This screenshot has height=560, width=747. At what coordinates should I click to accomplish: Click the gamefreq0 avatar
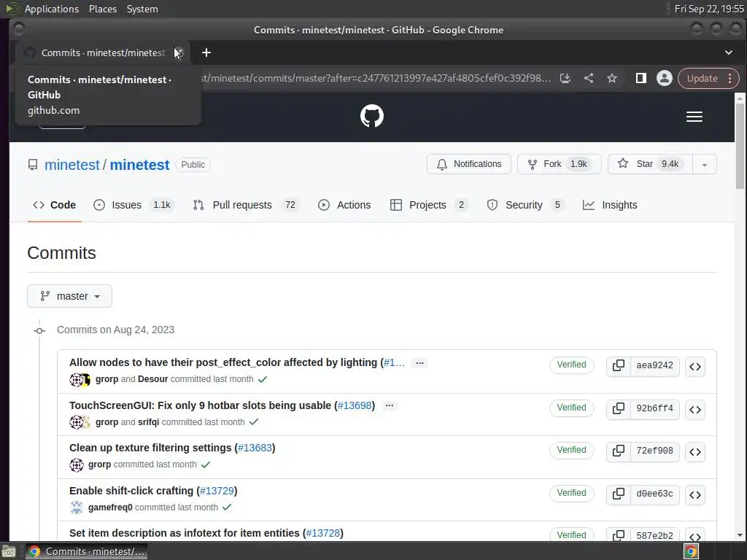[76, 507]
